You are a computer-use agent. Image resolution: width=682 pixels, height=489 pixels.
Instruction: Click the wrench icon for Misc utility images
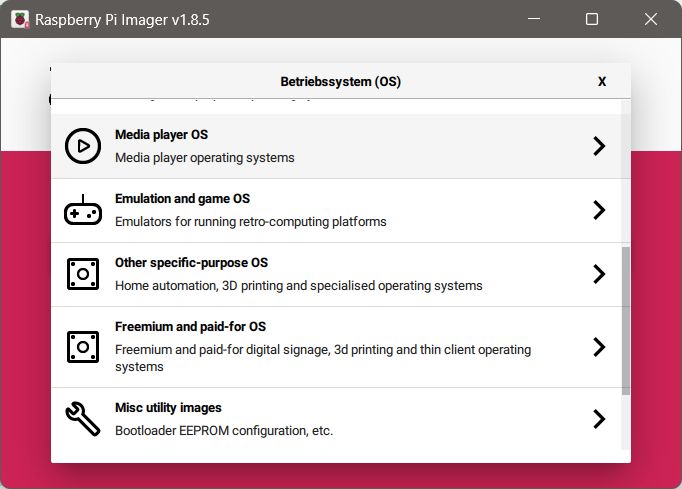click(83, 419)
